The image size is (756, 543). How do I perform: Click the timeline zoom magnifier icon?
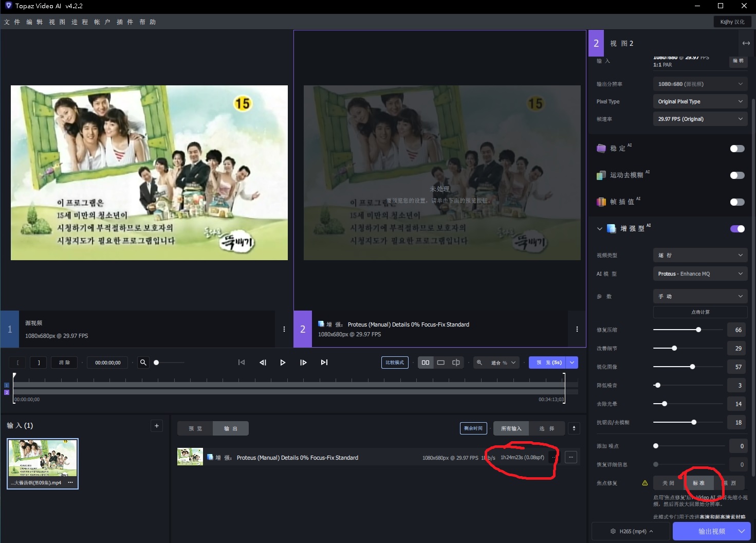coord(143,363)
